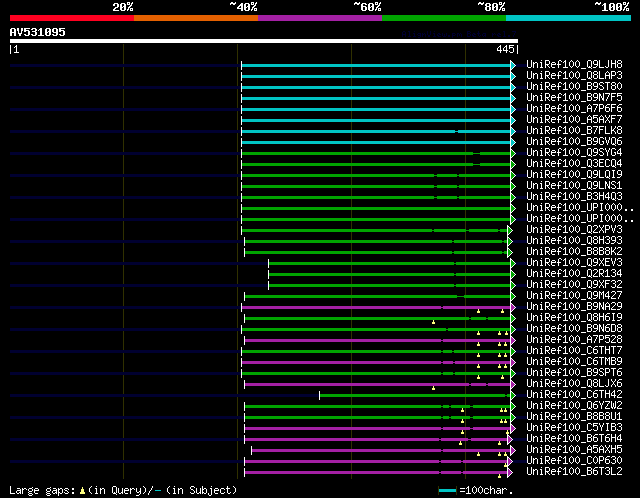Select the UniRef100_Q8LJX6 label

574,384
